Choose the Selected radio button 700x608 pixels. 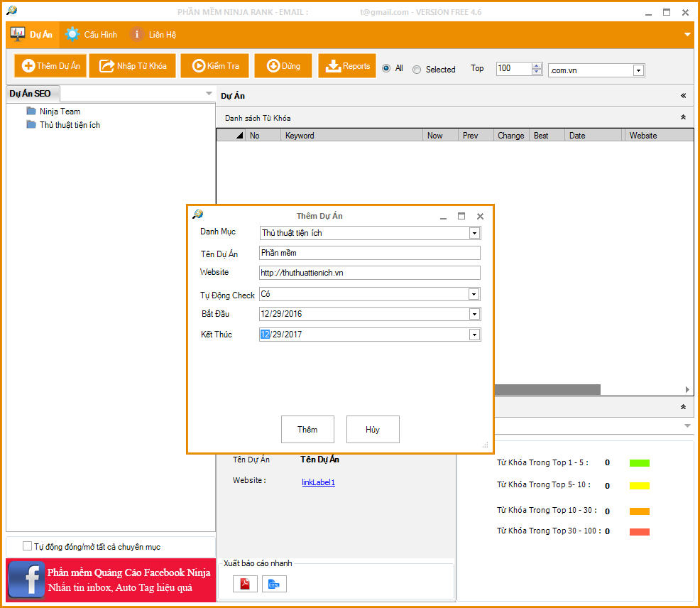[417, 70]
